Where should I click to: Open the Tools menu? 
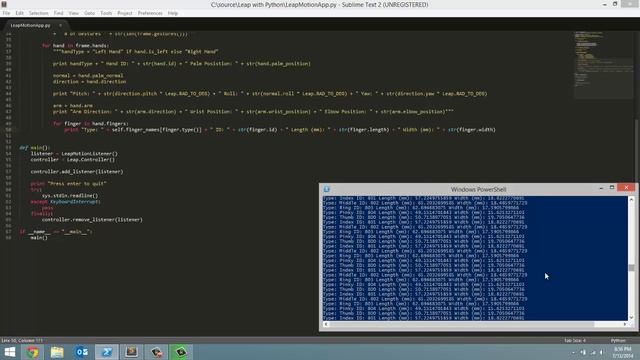pyautogui.click(x=106, y=13)
